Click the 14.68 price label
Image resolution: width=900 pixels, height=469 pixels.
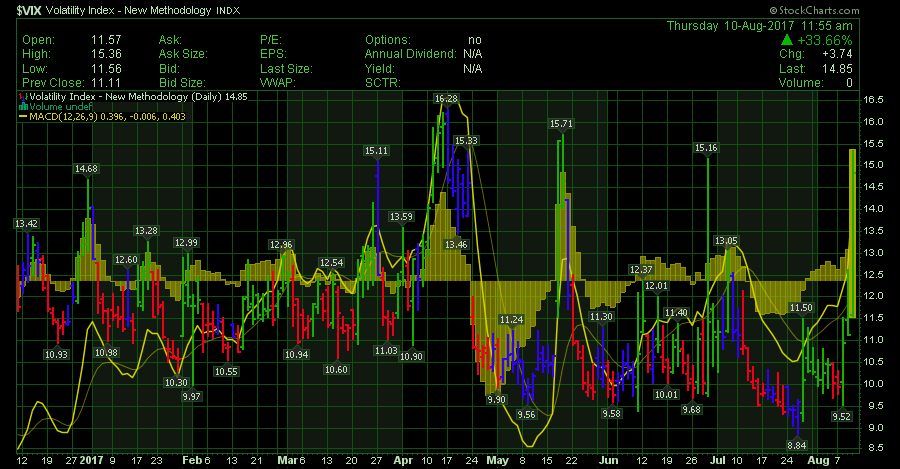86,169
